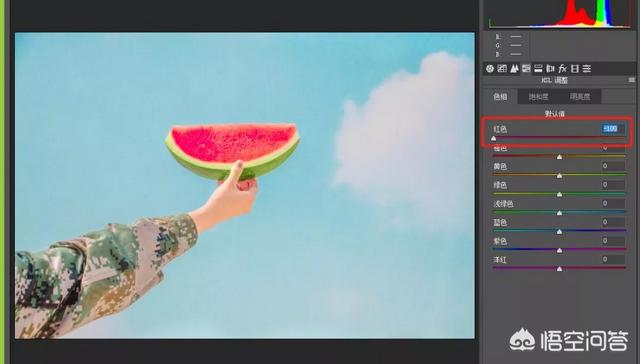The width and height of the screenshot is (640, 364).
Task: Click the 洋红 magenta value field
Action: (x=612, y=259)
